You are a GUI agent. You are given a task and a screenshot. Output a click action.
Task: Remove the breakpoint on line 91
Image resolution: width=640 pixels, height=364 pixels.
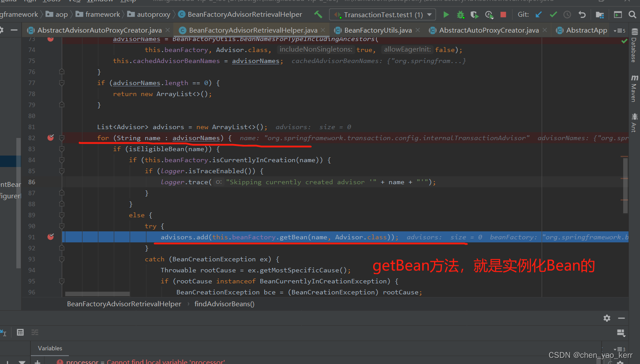(x=50, y=237)
